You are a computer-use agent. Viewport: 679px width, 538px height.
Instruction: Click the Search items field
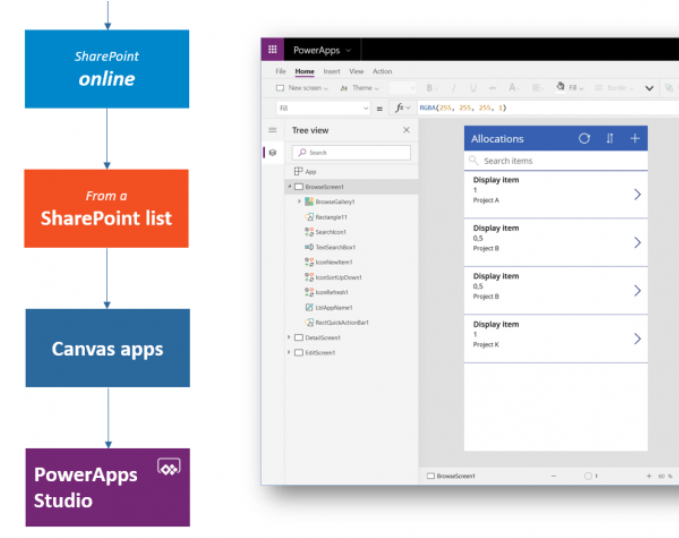click(556, 161)
